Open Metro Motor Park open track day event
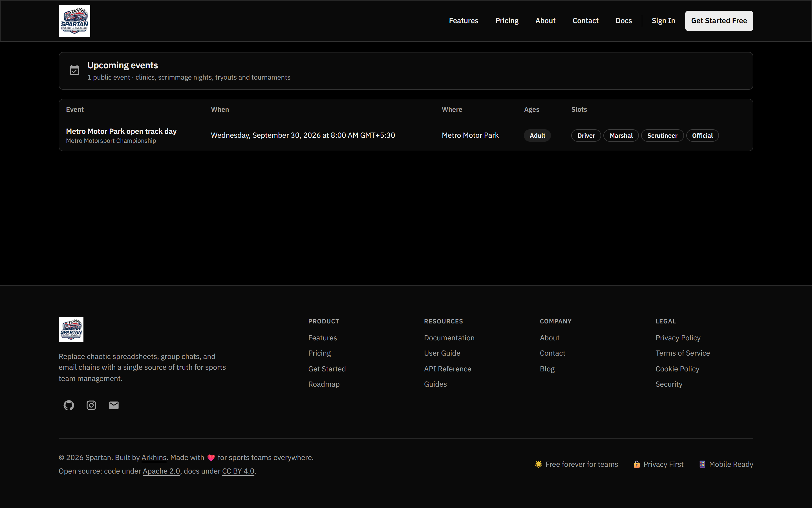This screenshot has height=508, width=812. coord(121,131)
